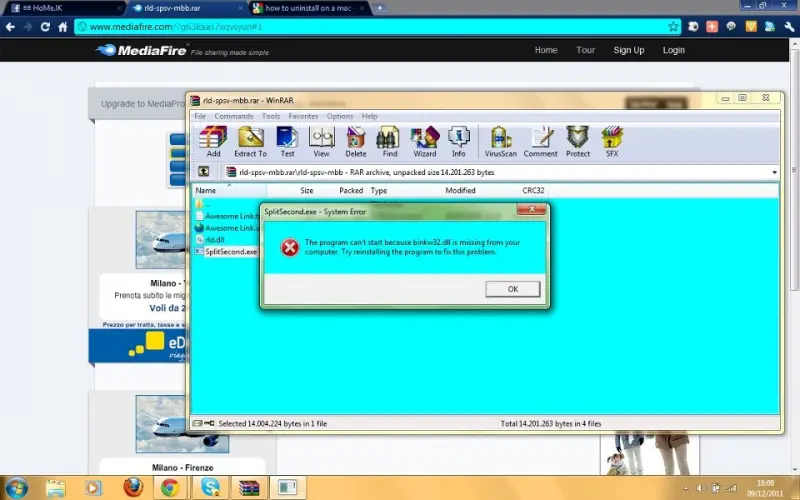Click Home in MediaFire navigation
The width and height of the screenshot is (800, 500).
tap(546, 50)
